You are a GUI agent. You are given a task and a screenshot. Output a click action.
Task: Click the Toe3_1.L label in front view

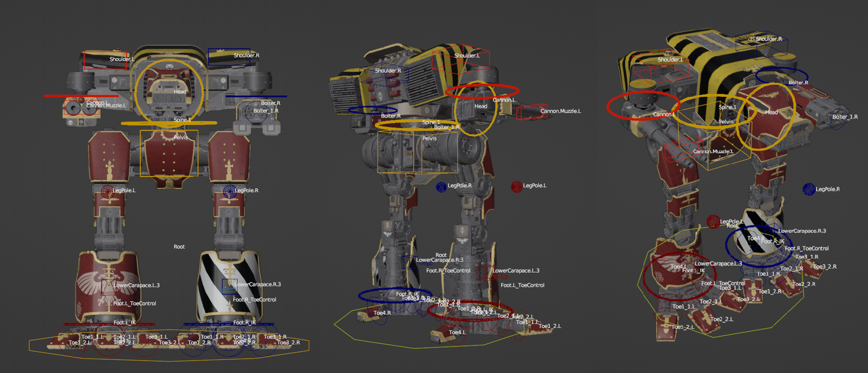click(157, 337)
